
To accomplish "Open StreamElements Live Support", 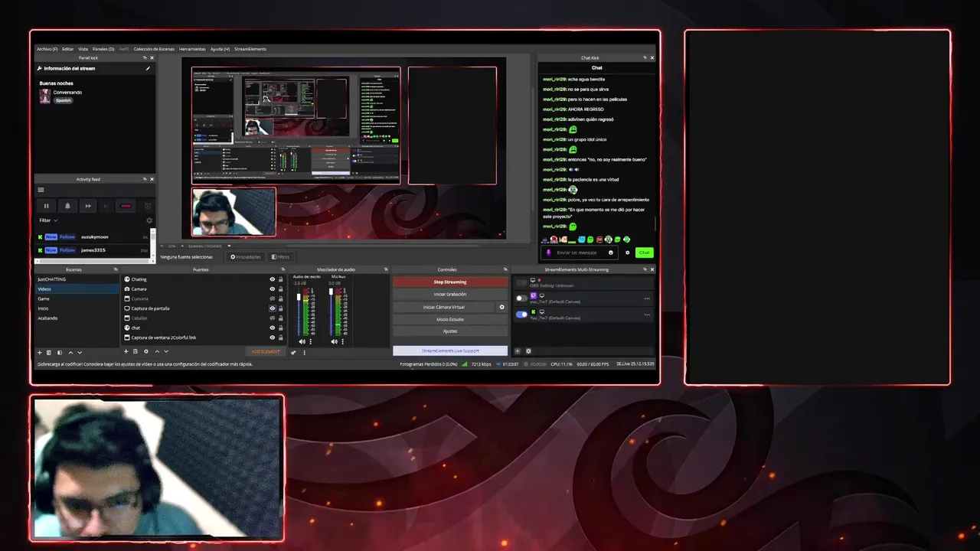I will pyautogui.click(x=450, y=350).
